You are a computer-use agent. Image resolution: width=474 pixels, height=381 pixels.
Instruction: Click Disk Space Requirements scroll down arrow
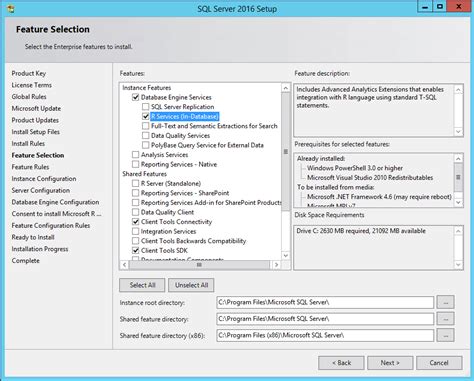pos(458,265)
